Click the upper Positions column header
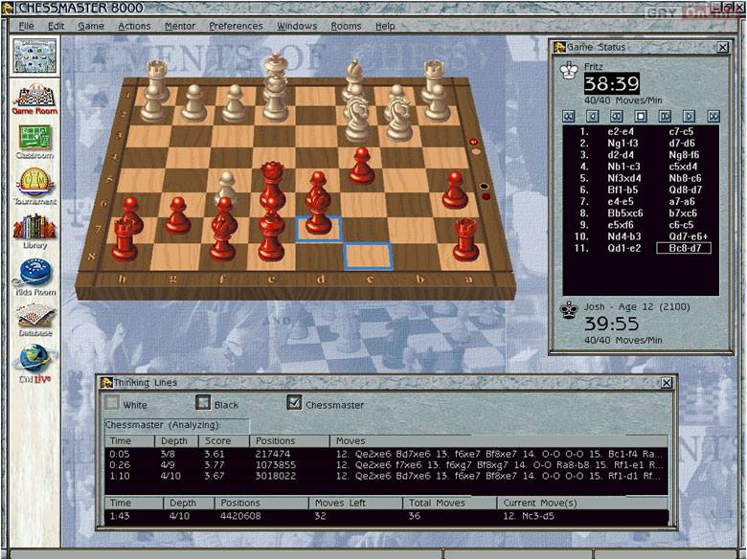Viewport: 747px width, 560px height. click(289, 441)
